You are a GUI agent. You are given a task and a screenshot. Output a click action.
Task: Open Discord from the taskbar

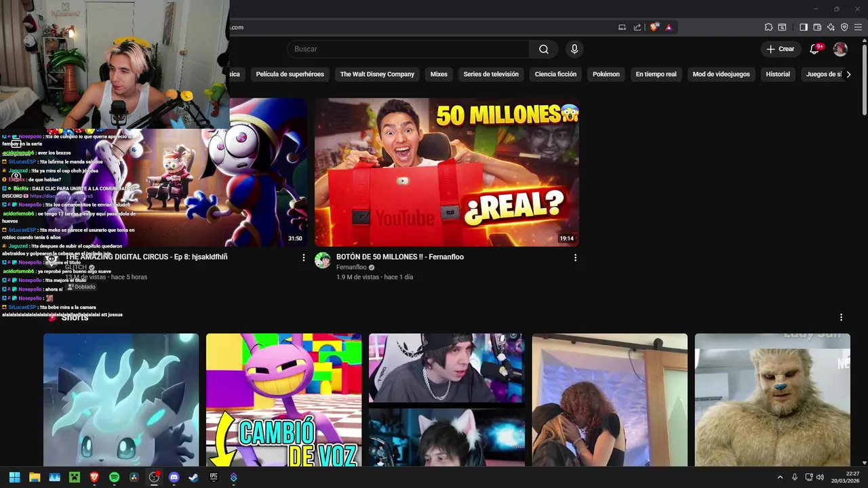(174, 477)
